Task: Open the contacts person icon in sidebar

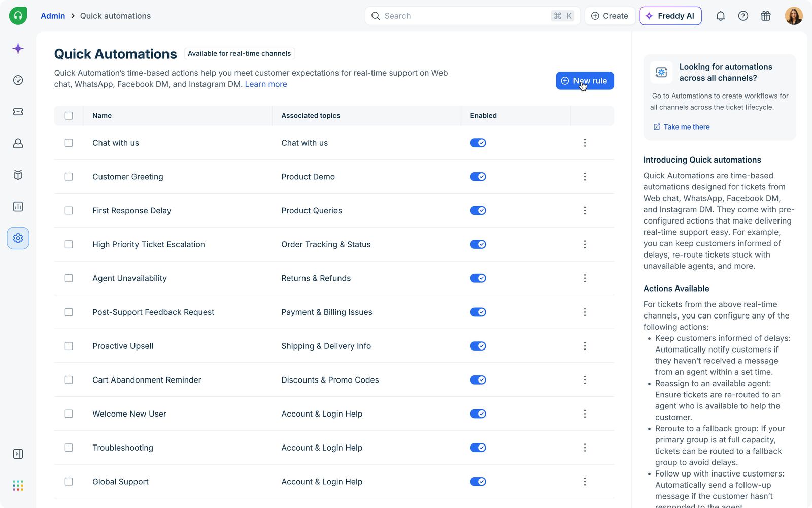Action: click(18, 143)
